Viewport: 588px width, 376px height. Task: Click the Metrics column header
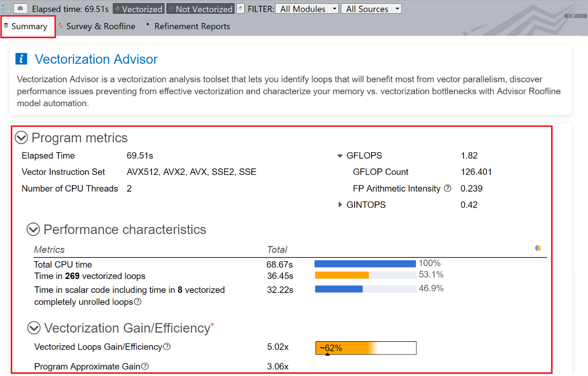pyautogui.click(x=49, y=250)
